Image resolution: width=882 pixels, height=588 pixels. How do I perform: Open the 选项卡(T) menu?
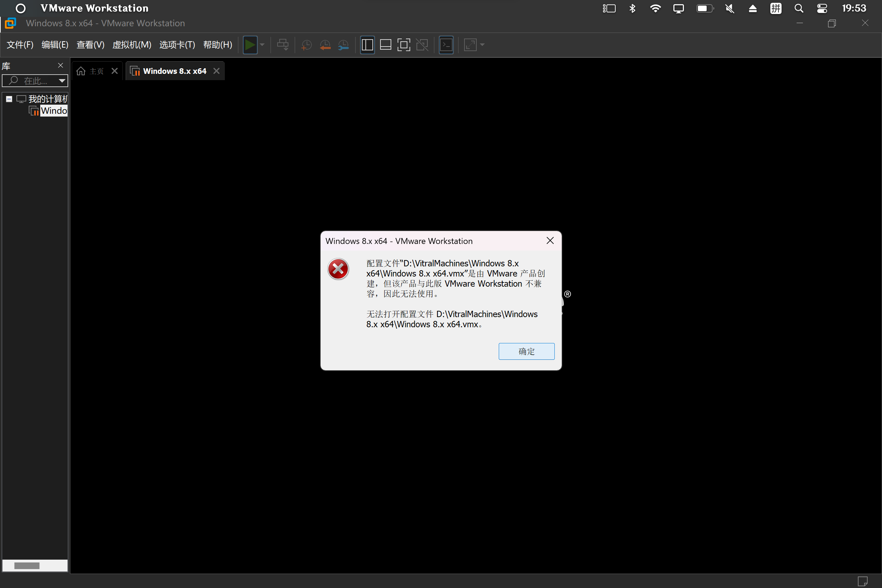click(177, 45)
